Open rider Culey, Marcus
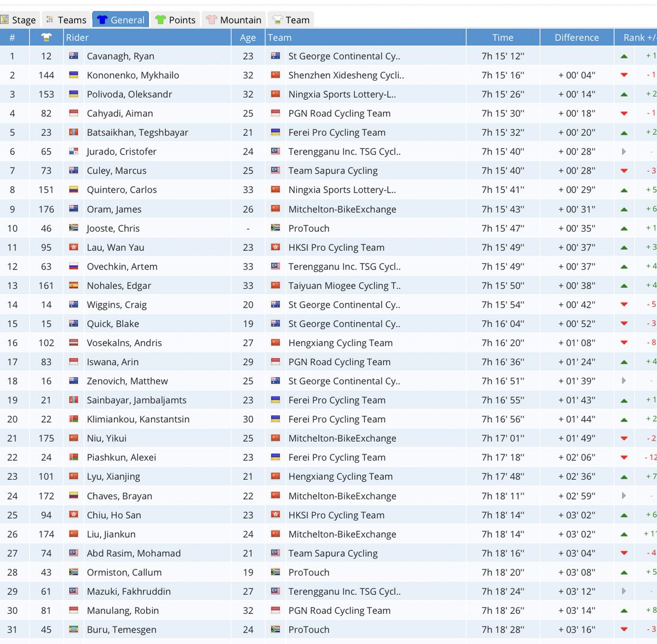The height and width of the screenshot is (644, 657). click(x=117, y=170)
